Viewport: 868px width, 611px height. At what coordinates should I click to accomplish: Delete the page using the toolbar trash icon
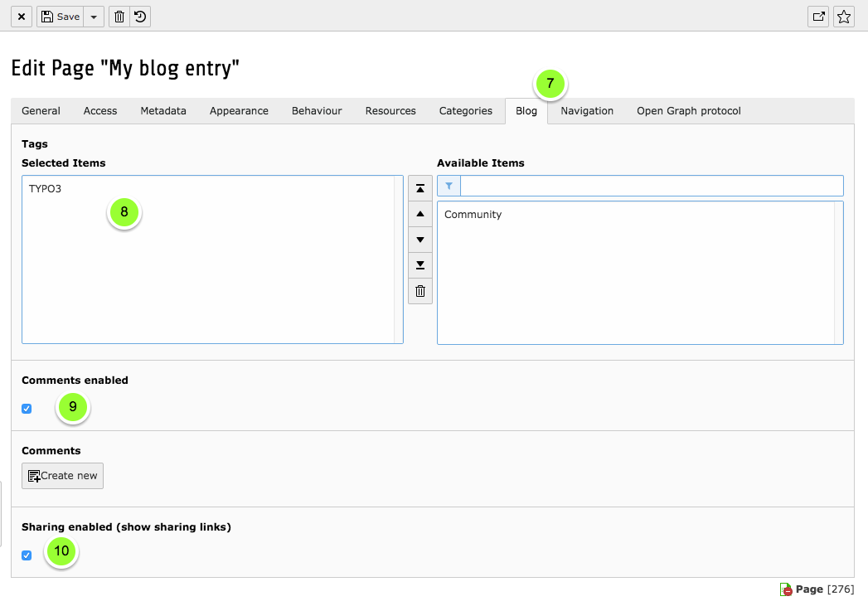pyautogui.click(x=119, y=17)
